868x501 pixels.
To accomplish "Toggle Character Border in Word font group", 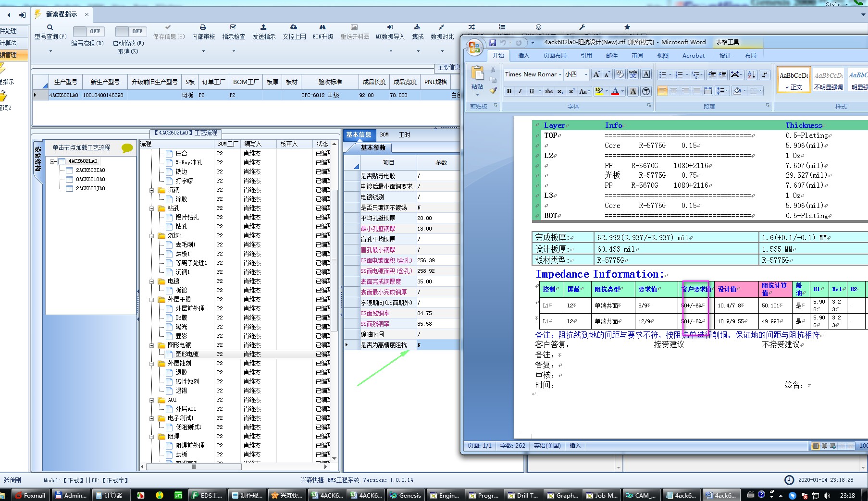I will coord(646,74).
